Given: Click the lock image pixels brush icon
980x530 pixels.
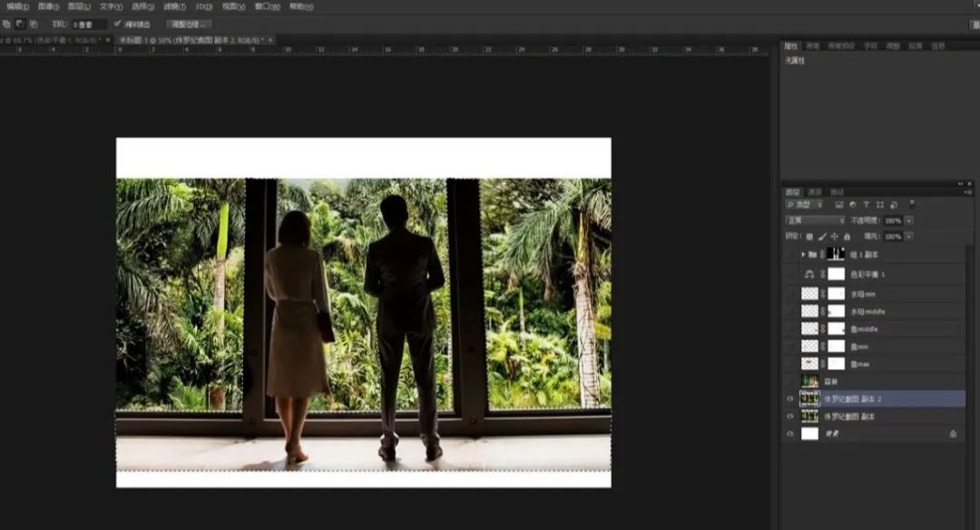Looking at the screenshot, I should click(x=822, y=237).
